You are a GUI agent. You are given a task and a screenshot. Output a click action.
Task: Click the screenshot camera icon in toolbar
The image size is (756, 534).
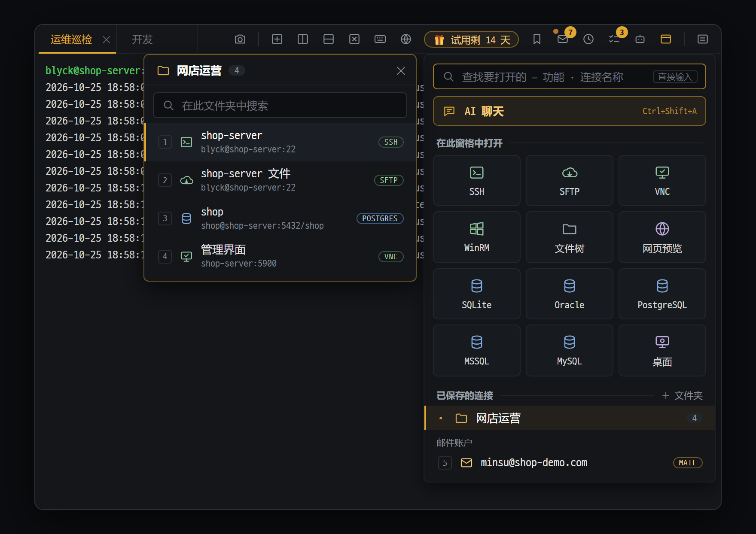[x=240, y=39]
